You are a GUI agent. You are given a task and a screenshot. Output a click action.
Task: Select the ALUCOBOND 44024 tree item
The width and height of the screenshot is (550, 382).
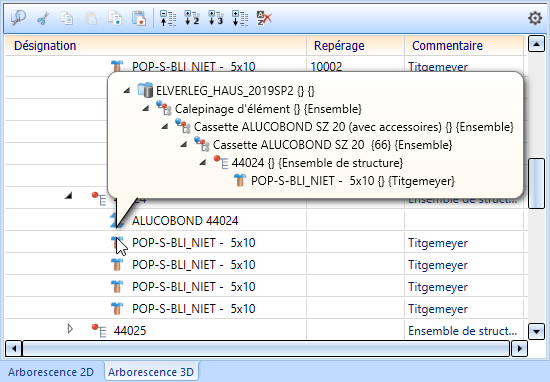[x=185, y=221]
